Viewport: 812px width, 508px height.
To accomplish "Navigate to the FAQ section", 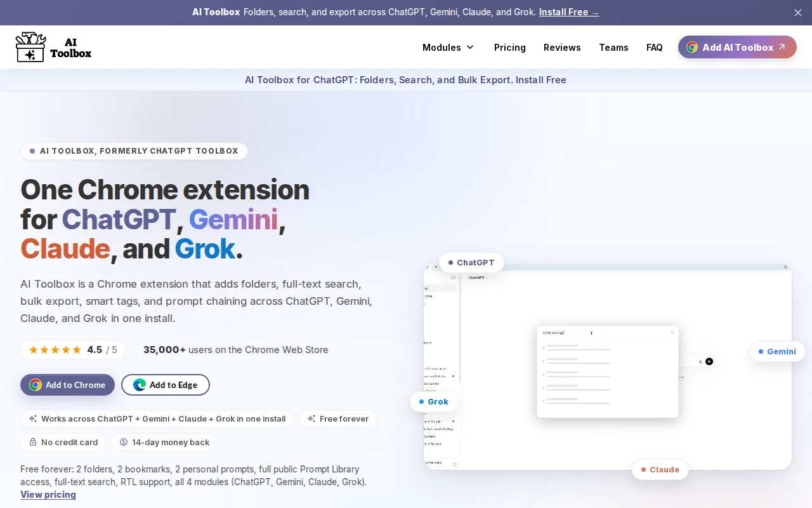I will pos(655,48).
